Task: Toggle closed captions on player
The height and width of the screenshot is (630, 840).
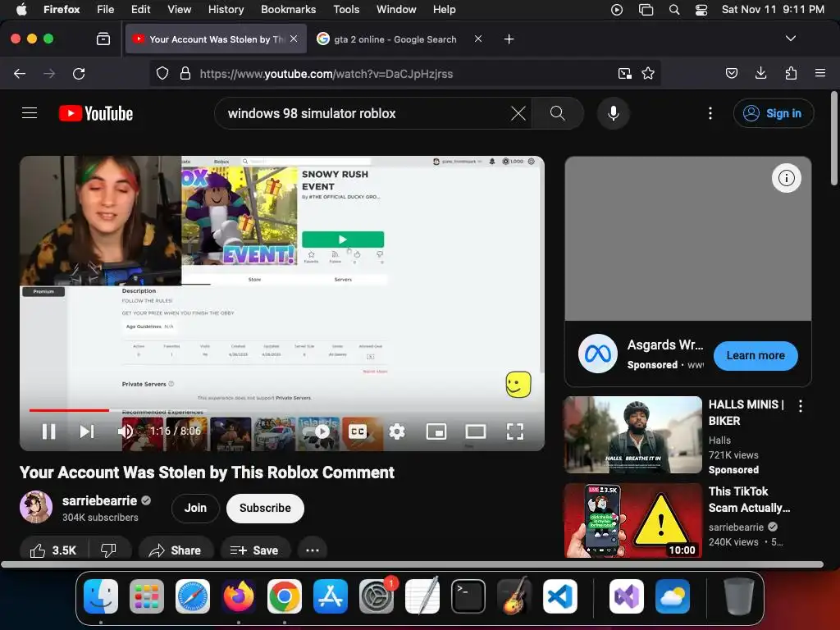Action: [358, 431]
